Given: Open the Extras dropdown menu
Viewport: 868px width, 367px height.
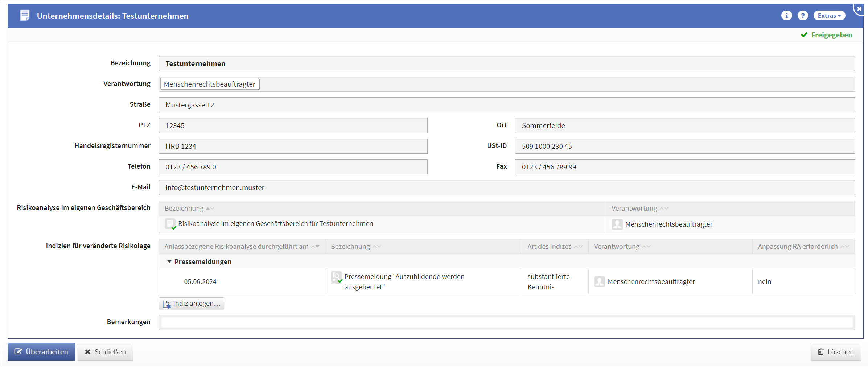Looking at the screenshot, I should pos(829,16).
